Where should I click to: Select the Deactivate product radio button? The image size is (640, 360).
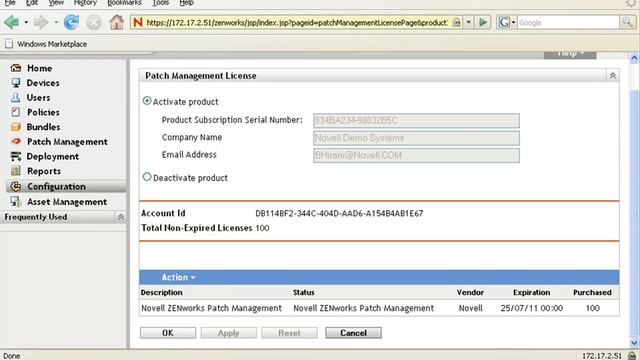tap(147, 177)
